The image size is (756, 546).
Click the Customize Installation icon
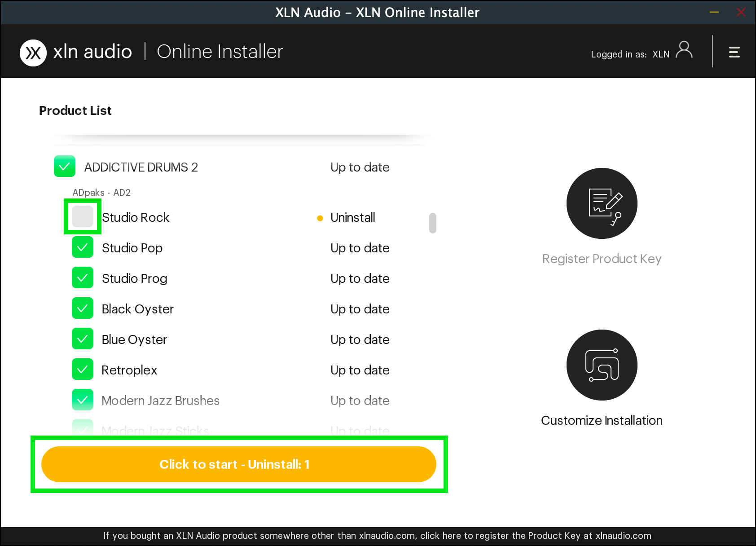602,365
